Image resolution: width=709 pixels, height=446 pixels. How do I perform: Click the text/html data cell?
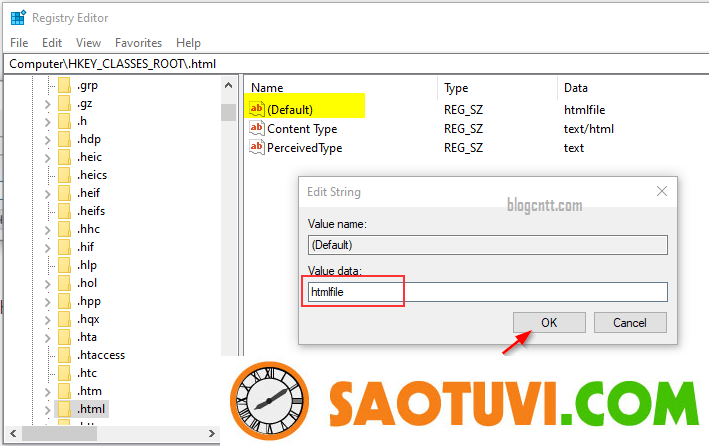[x=589, y=129]
